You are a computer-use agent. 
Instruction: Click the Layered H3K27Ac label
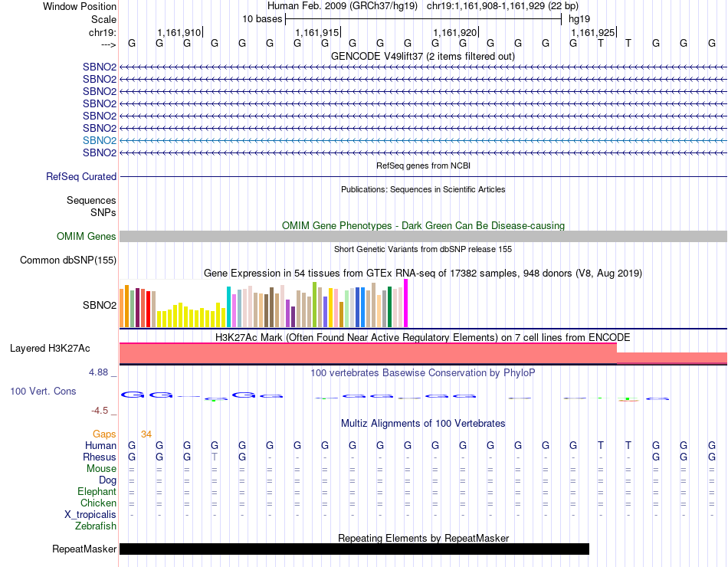tap(50, 349)
